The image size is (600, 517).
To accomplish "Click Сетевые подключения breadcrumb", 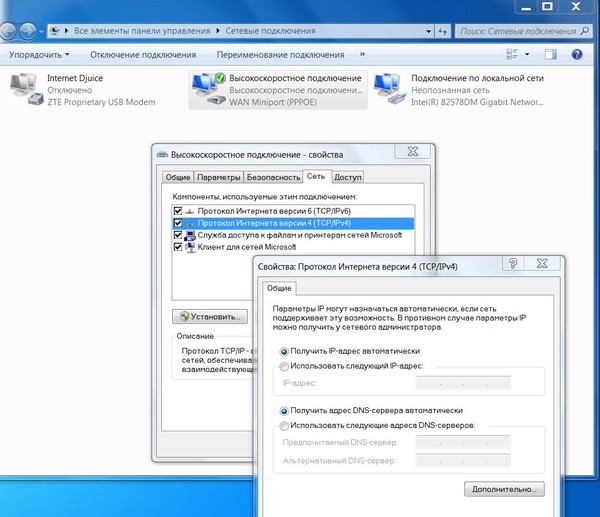I will [271, 31].
